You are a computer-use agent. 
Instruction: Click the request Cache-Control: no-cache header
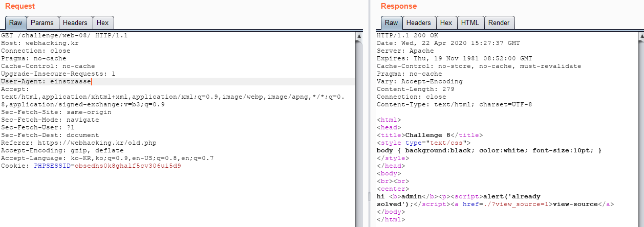pyautogui.click(x=48, y=66)
